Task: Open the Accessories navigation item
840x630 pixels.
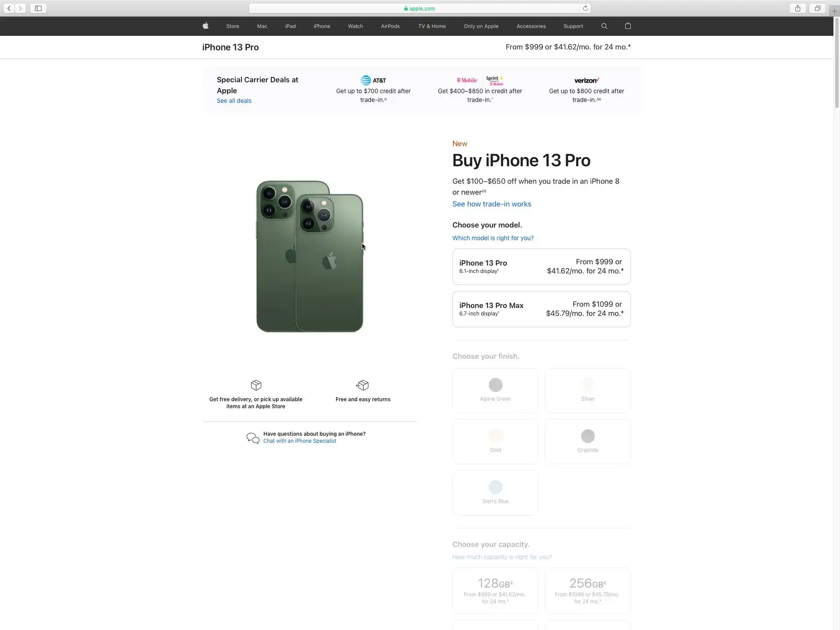Action: pyautogui.click(x=531, y=26)
